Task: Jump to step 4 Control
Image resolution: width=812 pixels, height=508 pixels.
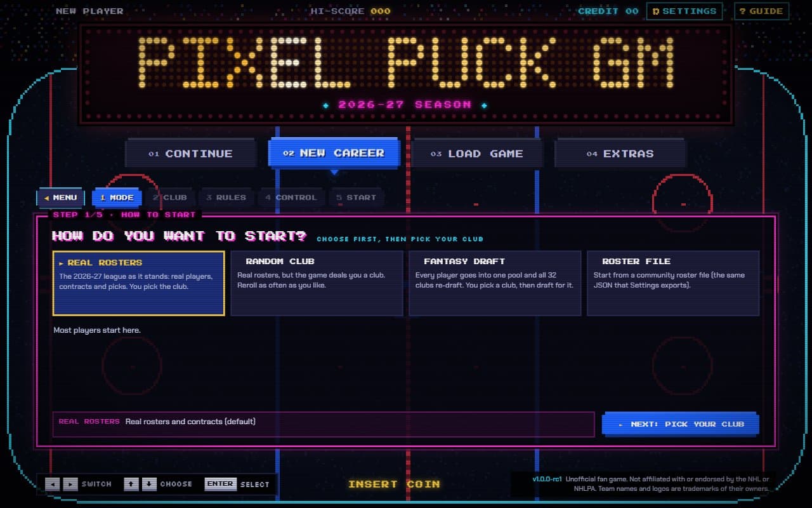Action: (291, 197)
